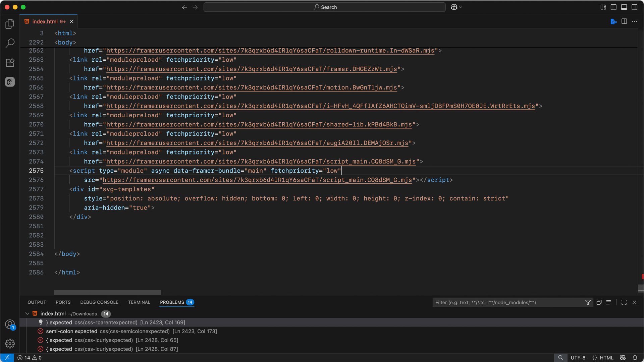Open the Extensions view
This screenshot has width=644, height=362.
10,63
